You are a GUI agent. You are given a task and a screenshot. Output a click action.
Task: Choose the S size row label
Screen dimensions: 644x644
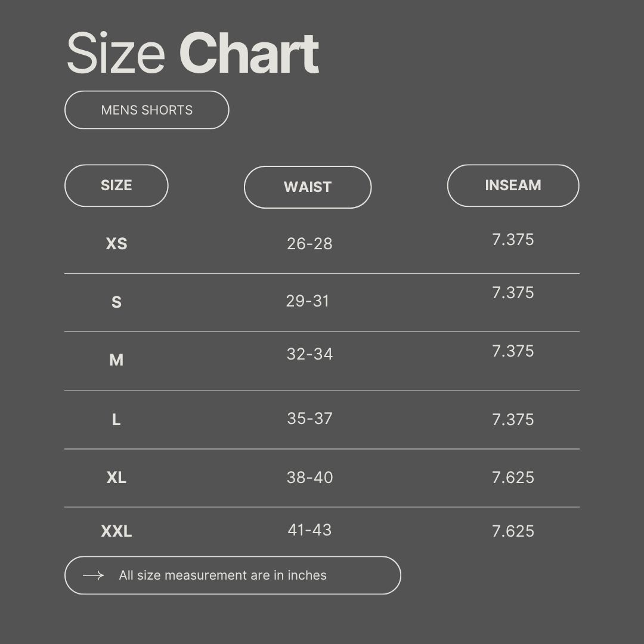click(116, 302)
